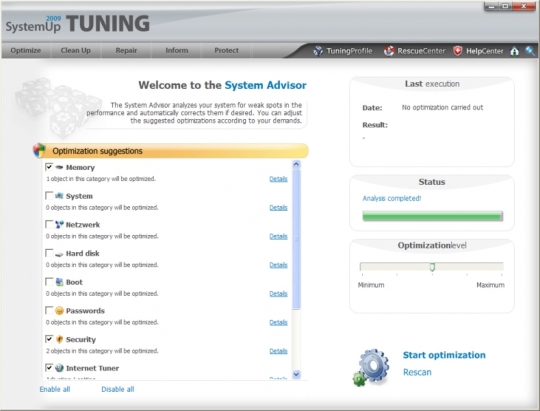This screenshot has width=540, height=411.
Task: Click the Boot category icon
Action: coord(59,282)
